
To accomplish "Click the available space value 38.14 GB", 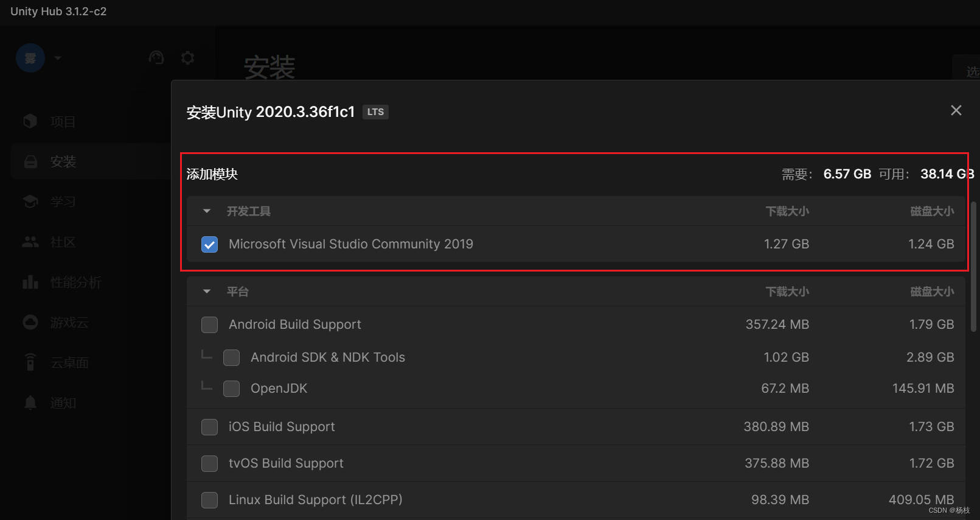I will tap(947, 174).
